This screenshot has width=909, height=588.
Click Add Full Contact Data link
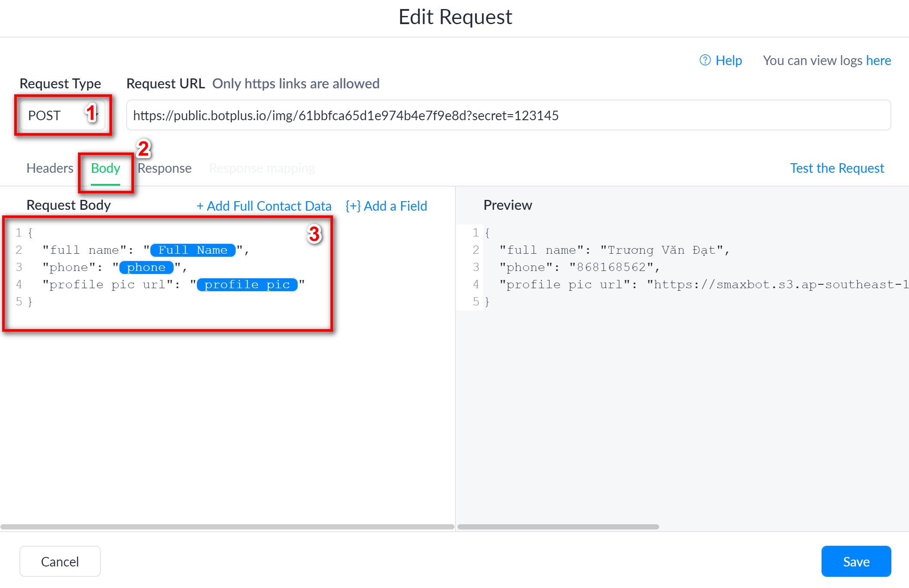click(x=264, y=206)
